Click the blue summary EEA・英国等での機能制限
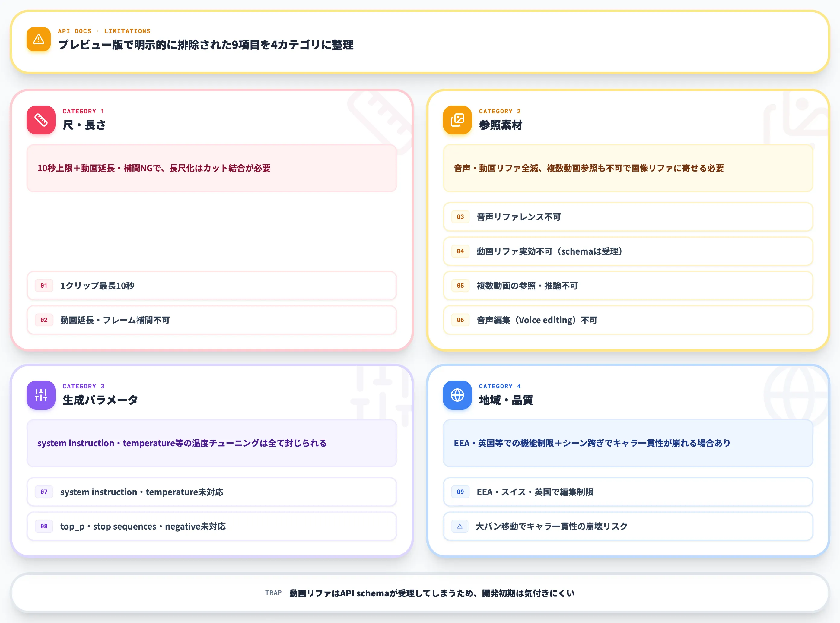 coord(628,443)
